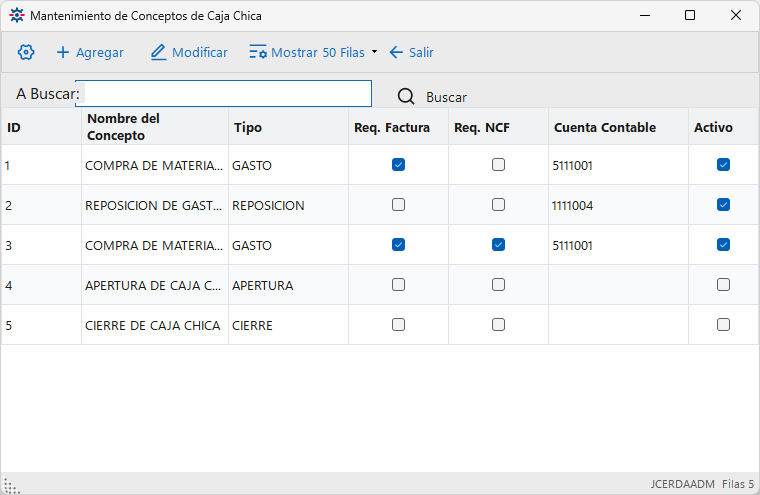The width and height of the screenshot is (760, 495).
Task: Click 5111001 account cell in row ID 3
Action: [618, 245]
